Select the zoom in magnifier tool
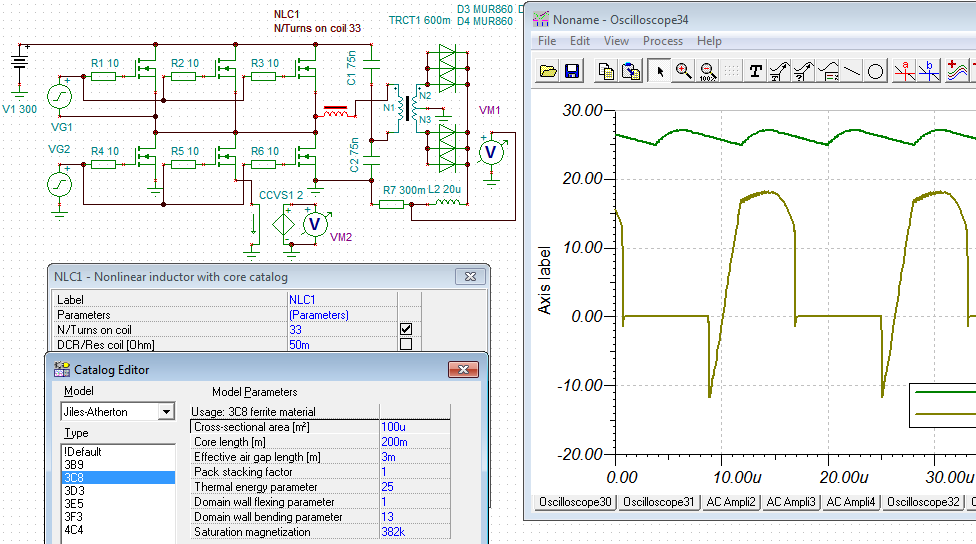The width and height of the screenshot is (976, 544). (683, 71)
